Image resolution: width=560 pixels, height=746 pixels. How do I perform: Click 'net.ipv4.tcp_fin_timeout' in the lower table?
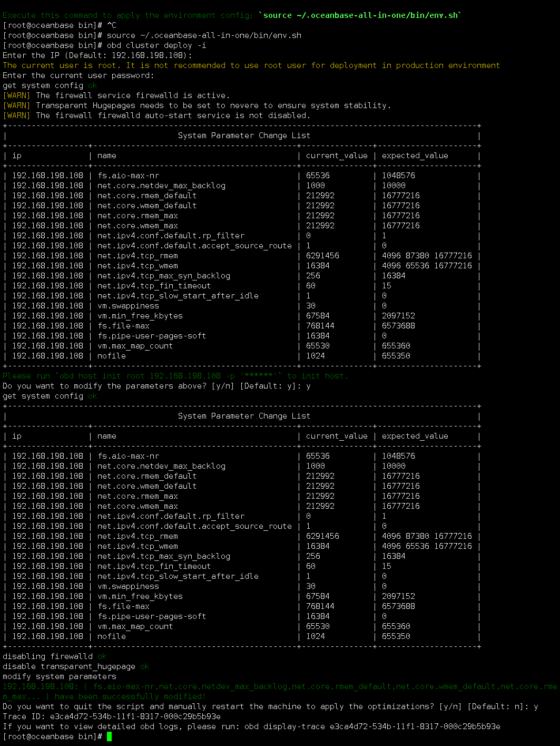pyautogui.click(x=154, y=566)
